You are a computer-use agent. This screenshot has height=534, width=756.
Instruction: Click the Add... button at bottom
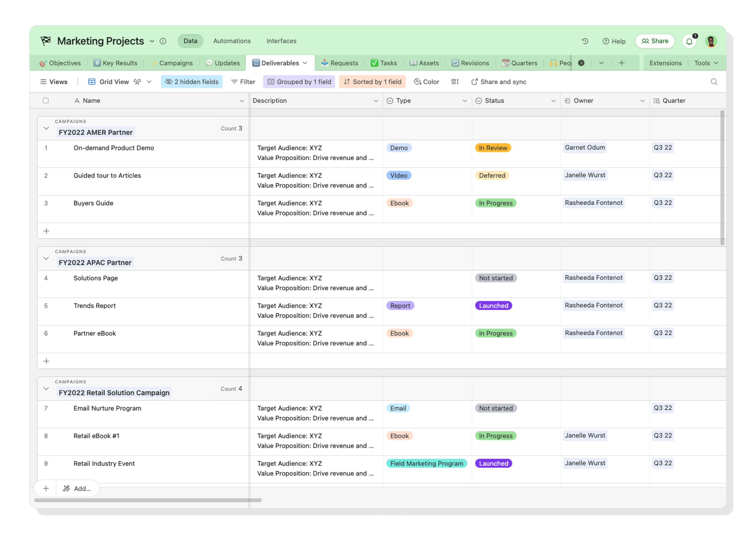click(77, 488)
